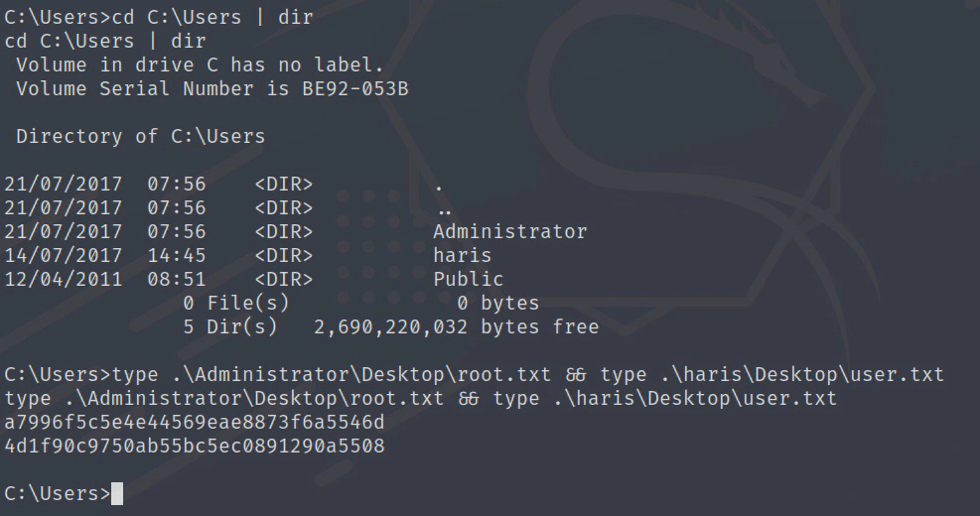Click the "0 File(s)" summary text
Viewport: 980px width, 516px height.
coord(235,303)
